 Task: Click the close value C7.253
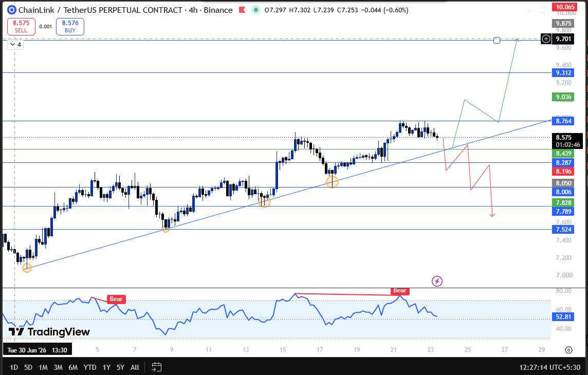pyautogui.click(x=347, y=10)
